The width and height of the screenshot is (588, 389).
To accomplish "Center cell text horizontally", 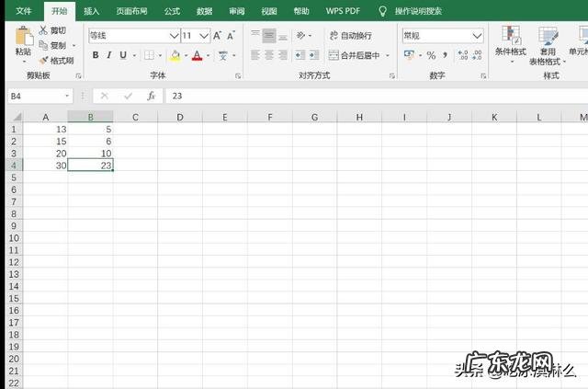I will click(269, 55).
